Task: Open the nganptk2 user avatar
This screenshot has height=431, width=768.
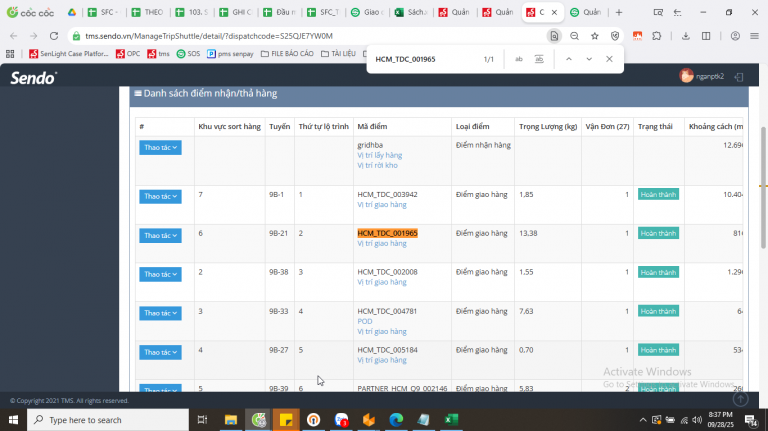Action: pyautogui.click(x=686, y=75)
